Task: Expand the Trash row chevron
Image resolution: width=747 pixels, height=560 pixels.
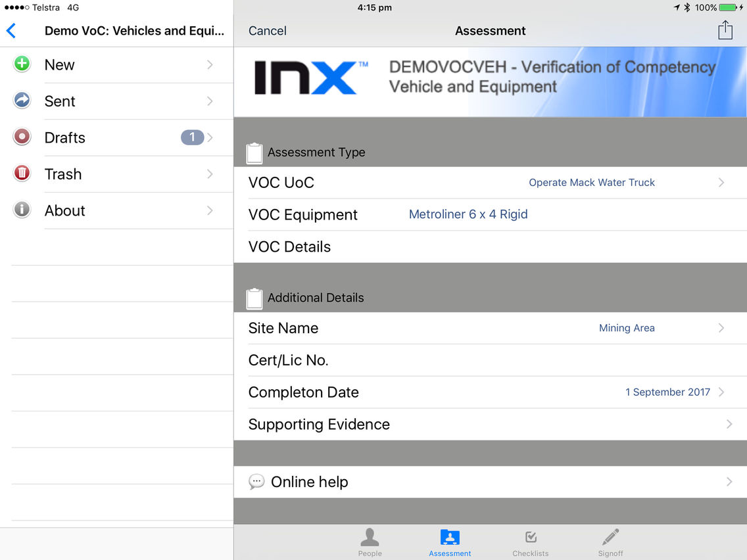Action: 210,174
